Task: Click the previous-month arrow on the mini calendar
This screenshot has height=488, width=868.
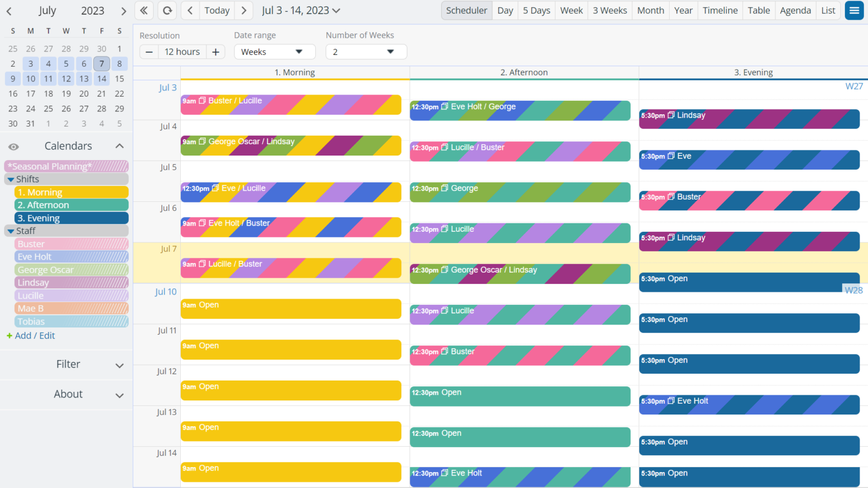Action: coord(8,10)
